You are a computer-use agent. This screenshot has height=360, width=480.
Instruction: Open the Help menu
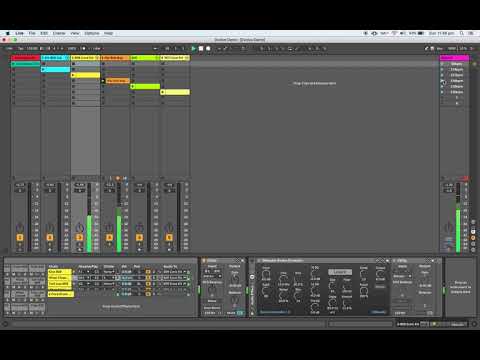[x=109, y=33]
